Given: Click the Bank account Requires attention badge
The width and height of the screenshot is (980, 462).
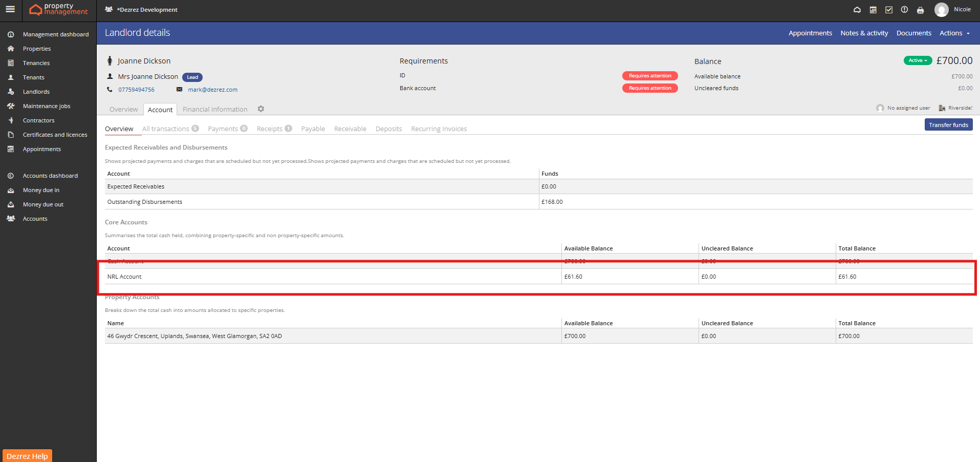Looking at the screenshot, I should click(650, 88).
